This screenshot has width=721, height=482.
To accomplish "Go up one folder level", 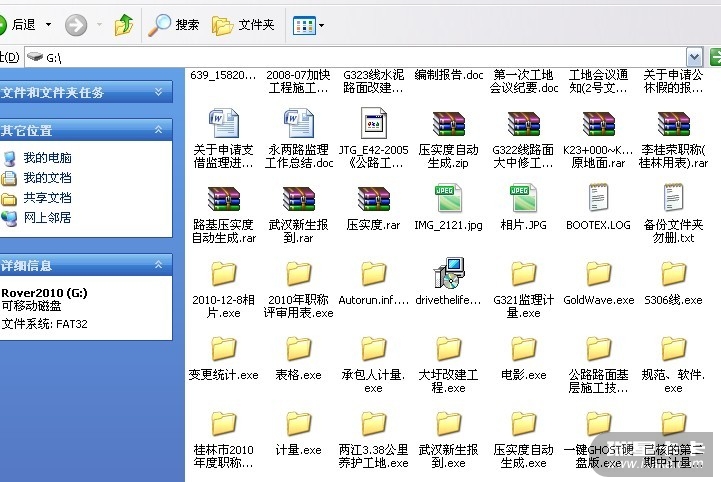I will pos(124,25).
